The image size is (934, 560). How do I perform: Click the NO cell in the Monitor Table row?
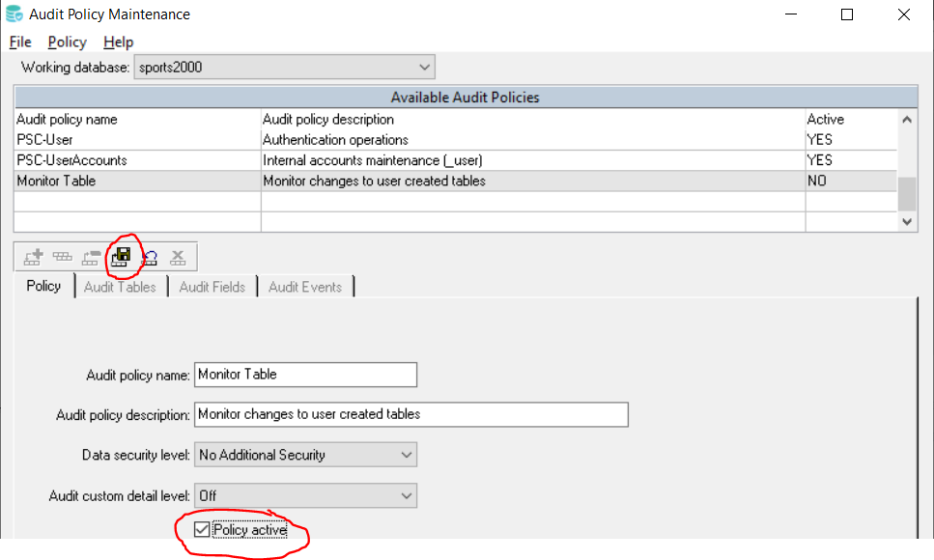pyautogui.click(x=851, y=181)
